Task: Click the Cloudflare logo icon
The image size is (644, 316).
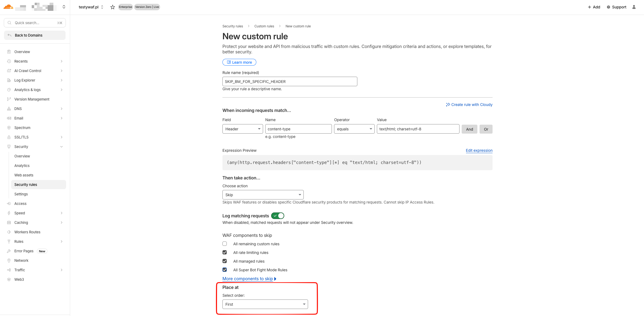Action: click(x=8, y=7)
